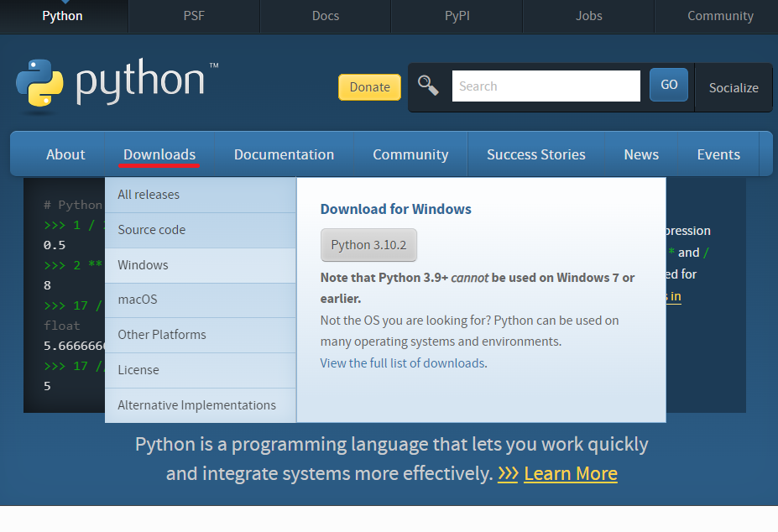Focus the Search input field

click(x=546, y=86)
